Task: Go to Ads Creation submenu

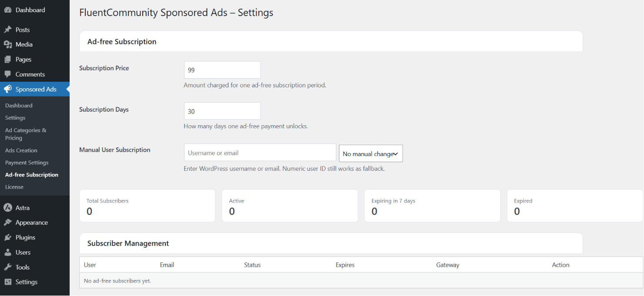Action: click(x=21, y=150)
